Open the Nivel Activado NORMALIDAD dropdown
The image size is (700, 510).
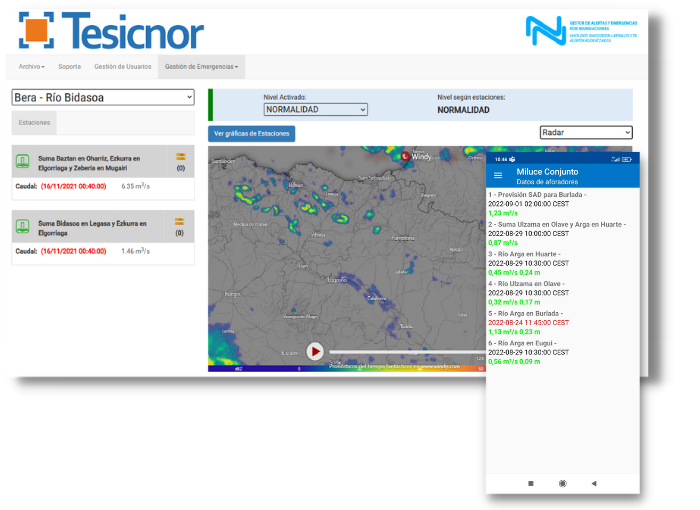pyautogui.click(x=316, y=109)
